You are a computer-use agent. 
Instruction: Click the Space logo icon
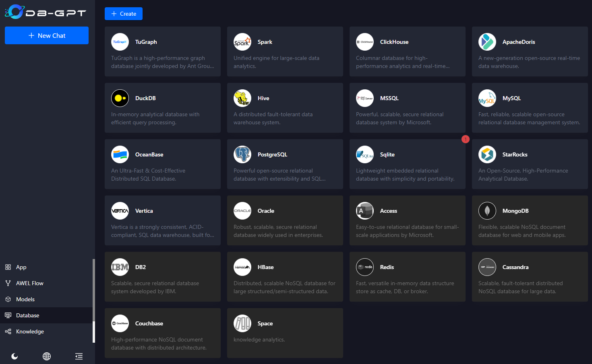(x=242, y=323)
